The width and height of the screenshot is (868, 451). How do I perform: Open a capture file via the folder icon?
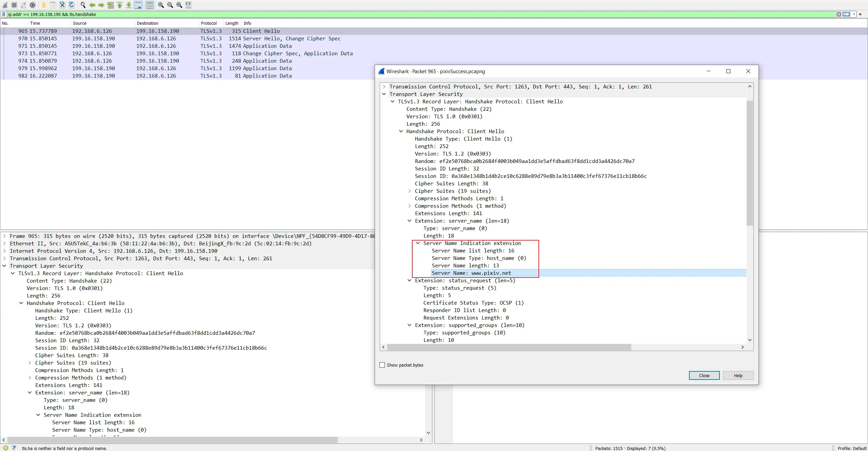(44, 5)
